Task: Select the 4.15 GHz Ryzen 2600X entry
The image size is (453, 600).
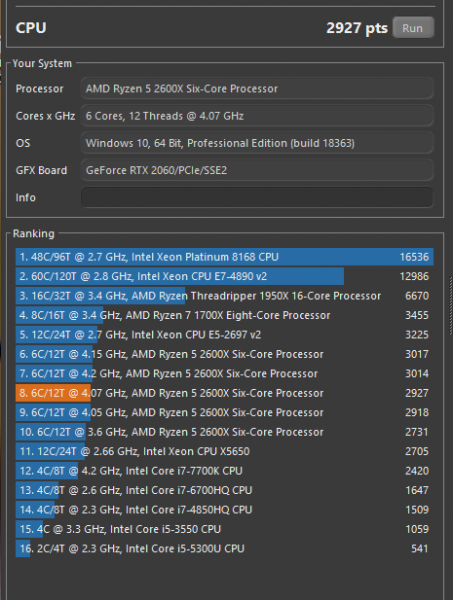Action: coord(225,354)
